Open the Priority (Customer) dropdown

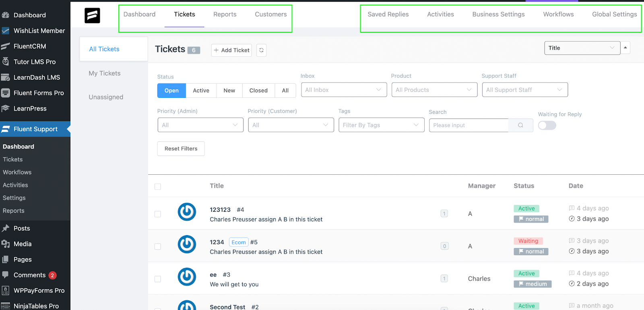(x=291, y=125)
